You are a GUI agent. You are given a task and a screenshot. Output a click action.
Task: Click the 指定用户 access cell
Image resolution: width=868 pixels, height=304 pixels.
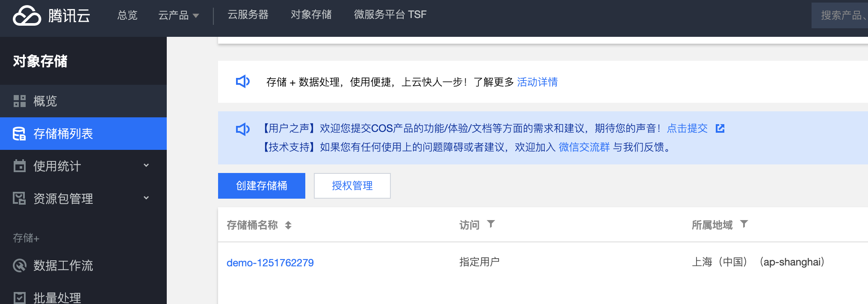pyautogui.click(x=479, y=262)
